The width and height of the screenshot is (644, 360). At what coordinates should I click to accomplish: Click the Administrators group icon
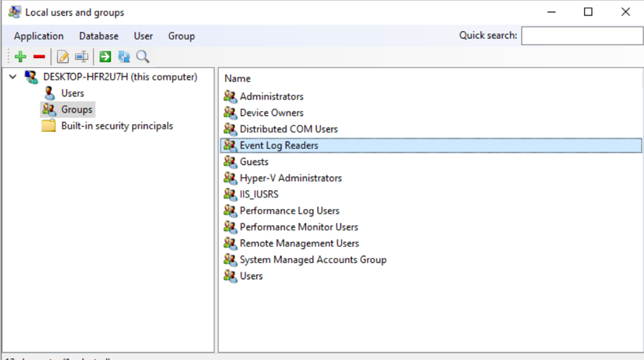click(x=230, y=96)
